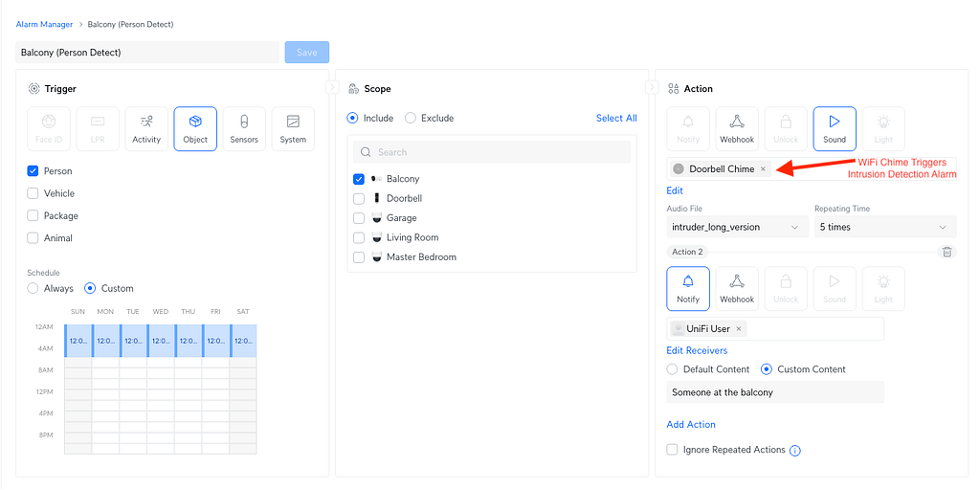
Task: Select Default Content for notification
Action: click(673, 369)
